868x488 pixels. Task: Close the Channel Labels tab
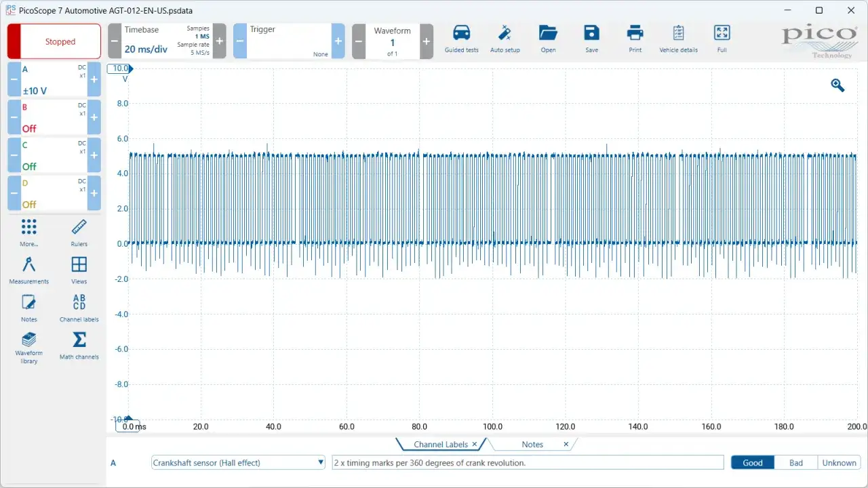point(475,445)
